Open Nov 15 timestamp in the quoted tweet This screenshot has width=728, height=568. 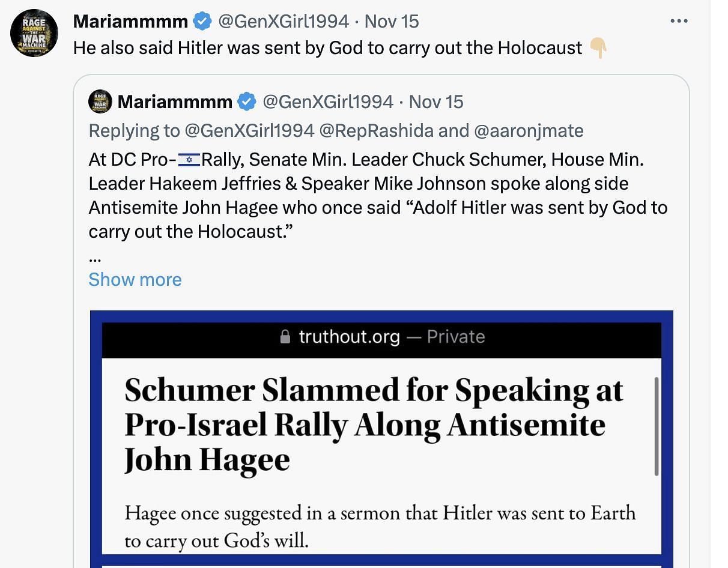[x=436, y=102]
